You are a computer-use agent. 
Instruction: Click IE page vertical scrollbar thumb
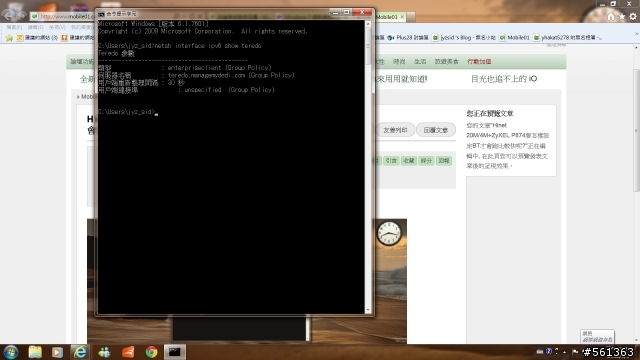[x=636, y=131]
